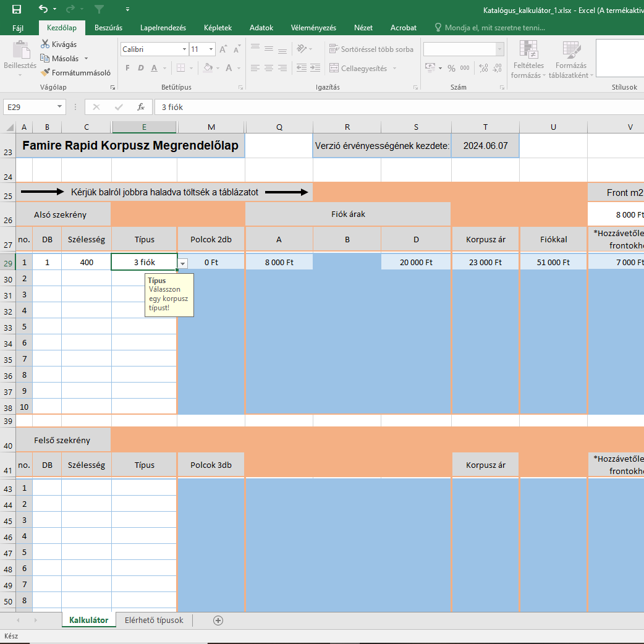Screen dimensions: 644x644
Task: Open the Name Box dropdown next to E29
Action: point(60,107)
